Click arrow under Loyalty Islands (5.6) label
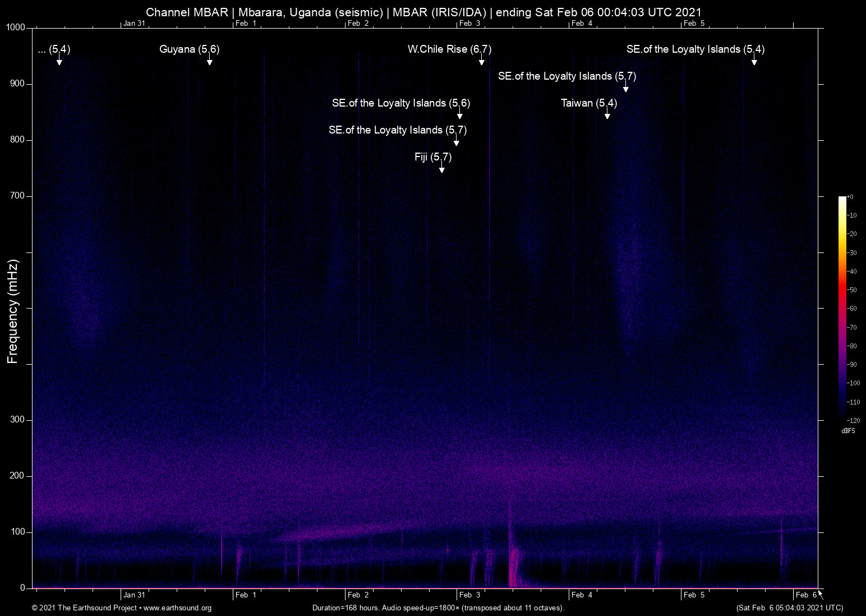 click(459, 114)
